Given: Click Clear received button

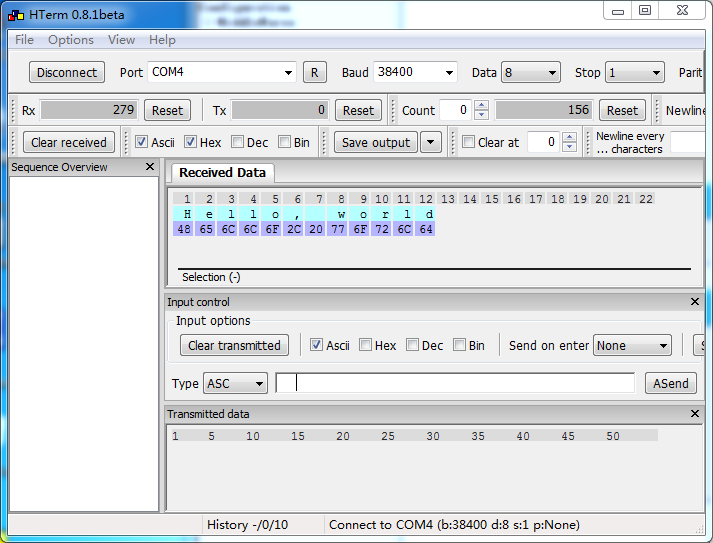Looking at the screenshot, I should pyautogui.click(x=69, y=142).
